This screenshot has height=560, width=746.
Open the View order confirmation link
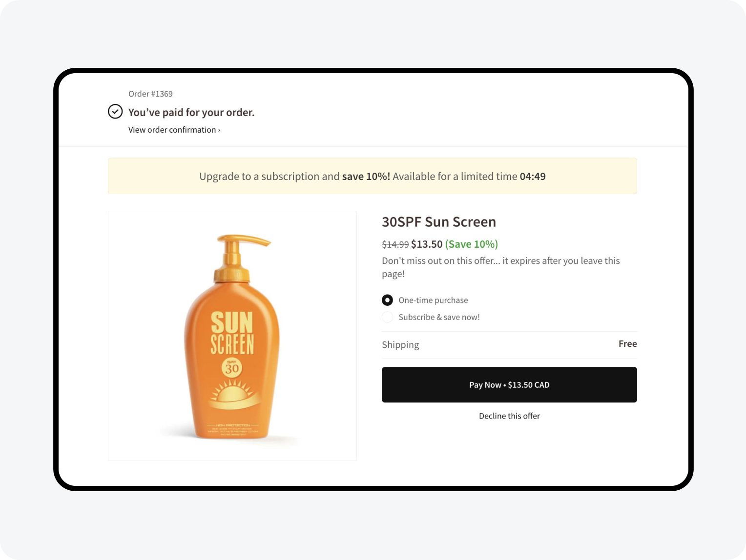(x=174, y=130)
